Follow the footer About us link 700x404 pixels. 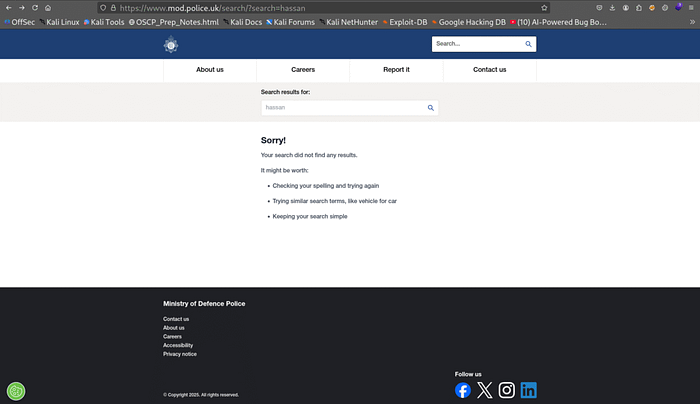click(174, 328)
